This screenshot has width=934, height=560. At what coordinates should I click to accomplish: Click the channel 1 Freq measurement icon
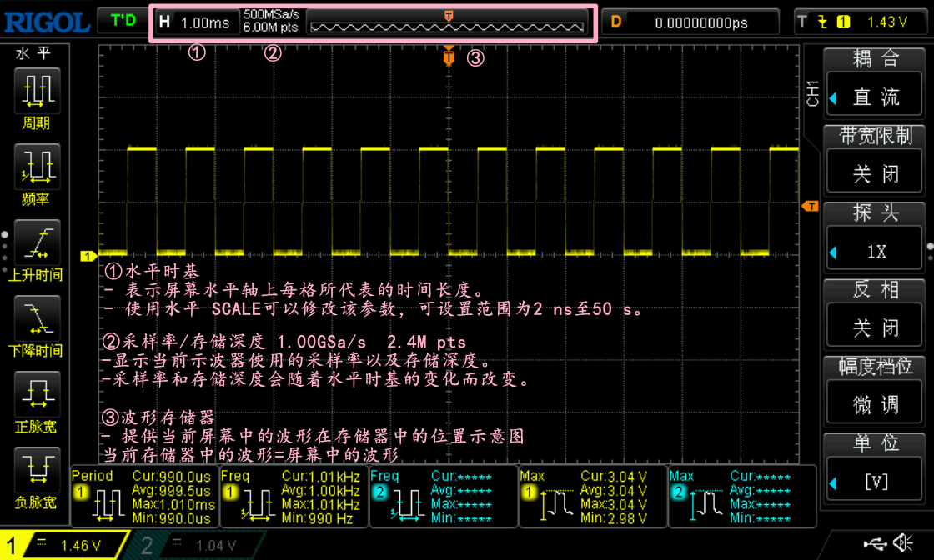click(x=258, y=505)
